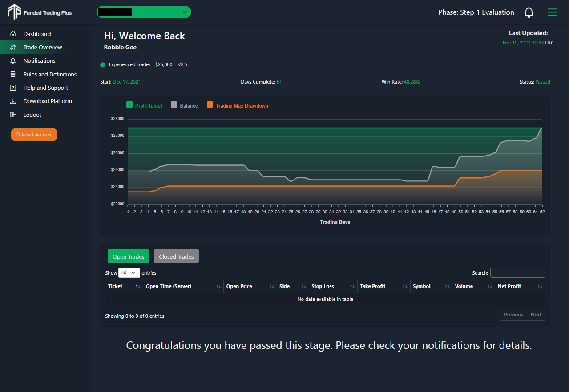This screenshot has width=569, height=392.
Task: Sort table by Side column
Action: [293, 286]
